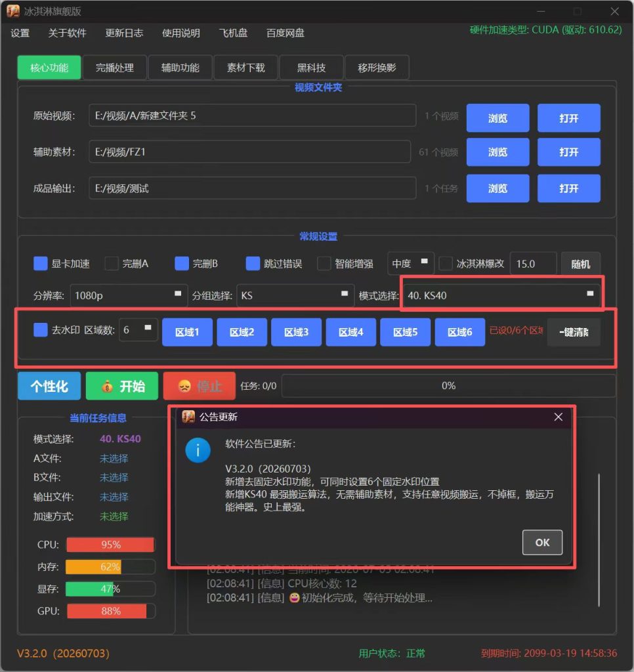The height and width of the screenshot is (672, 634).
Task: Open the 关于软件 menu
Action: 68,33
